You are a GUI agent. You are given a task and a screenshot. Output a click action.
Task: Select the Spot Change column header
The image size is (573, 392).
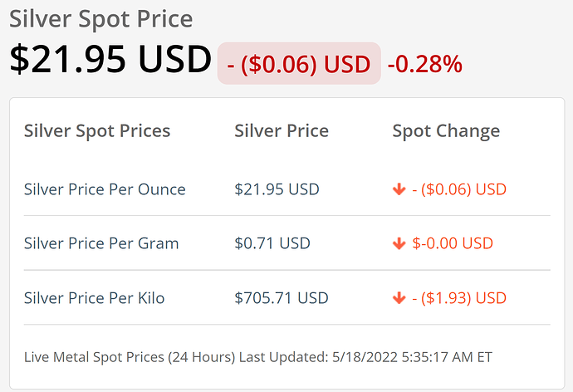coord(446,131)
